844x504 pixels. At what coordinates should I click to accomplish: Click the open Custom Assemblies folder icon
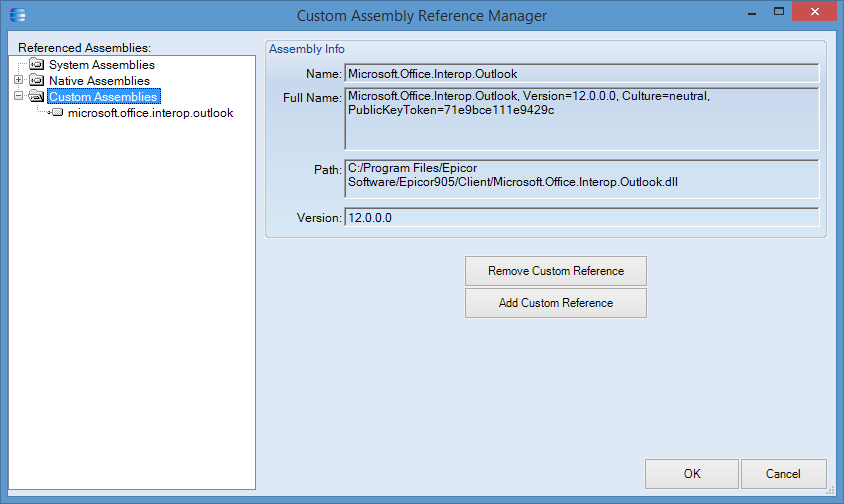click(x=37, y=96)
